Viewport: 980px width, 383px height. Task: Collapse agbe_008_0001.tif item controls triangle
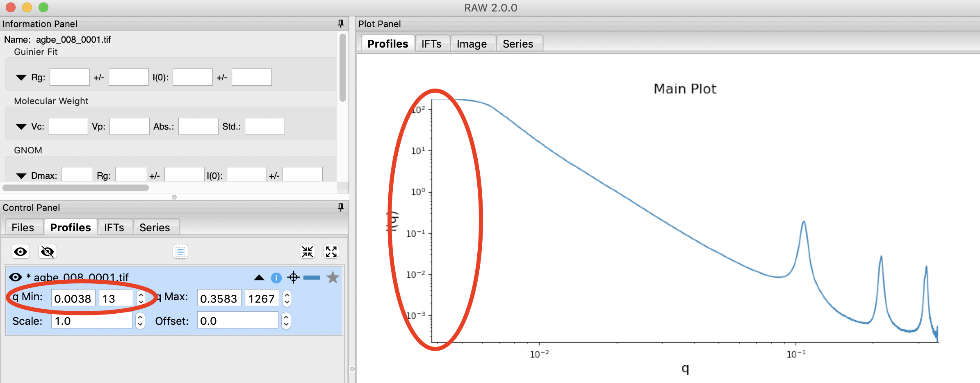(x=259, y=278)
